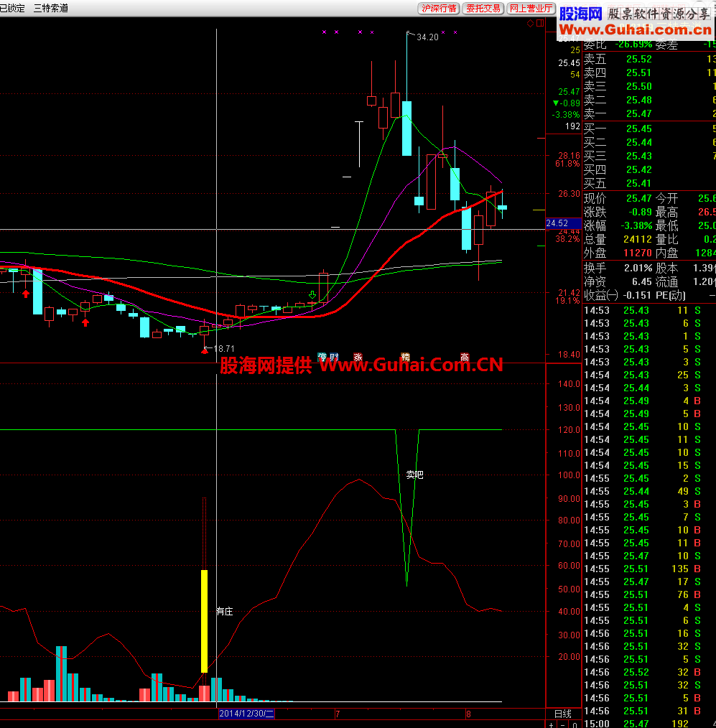Screen dimensions: 716x728
Task: Click the 26.30 price axis label
Action: tap(569, 194)
